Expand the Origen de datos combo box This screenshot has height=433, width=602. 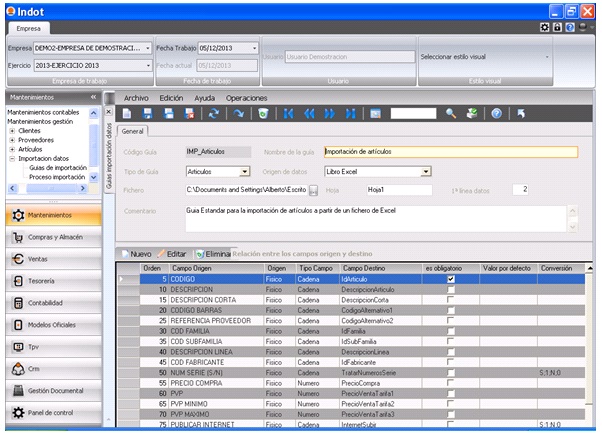click(427, 172)
